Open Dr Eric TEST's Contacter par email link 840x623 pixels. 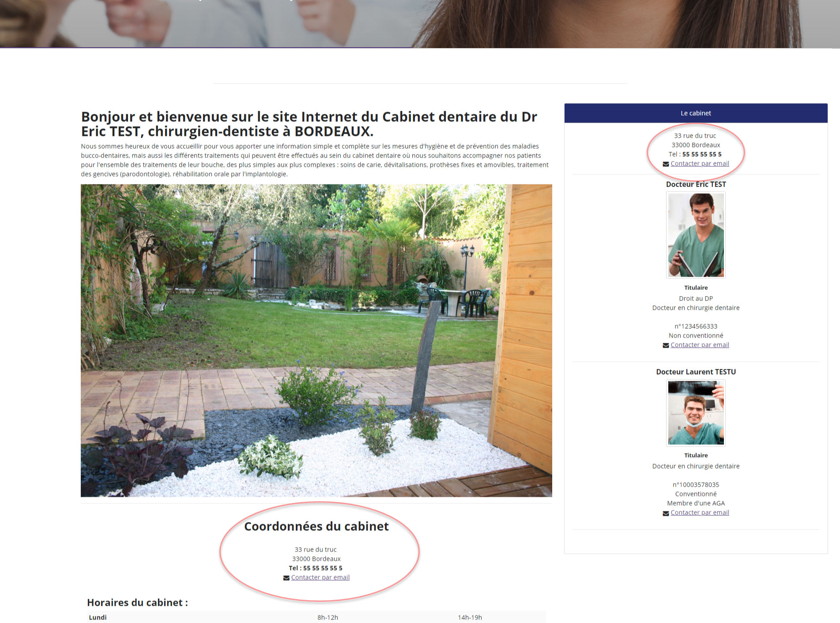(x=700, y=345)
